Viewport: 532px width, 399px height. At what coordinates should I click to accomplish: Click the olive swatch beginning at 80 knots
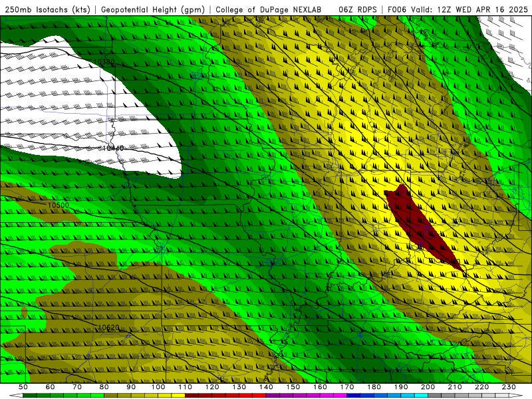tap(110, 395)
